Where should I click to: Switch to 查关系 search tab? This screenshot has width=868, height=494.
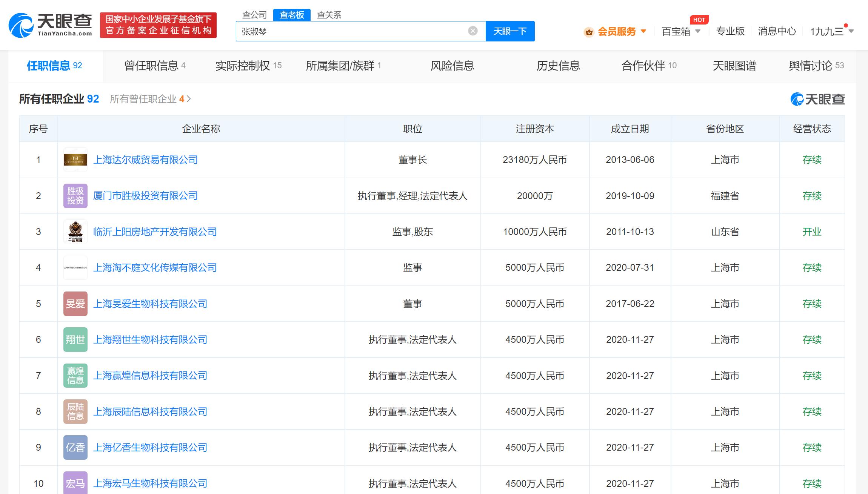(x=329, y=15)
